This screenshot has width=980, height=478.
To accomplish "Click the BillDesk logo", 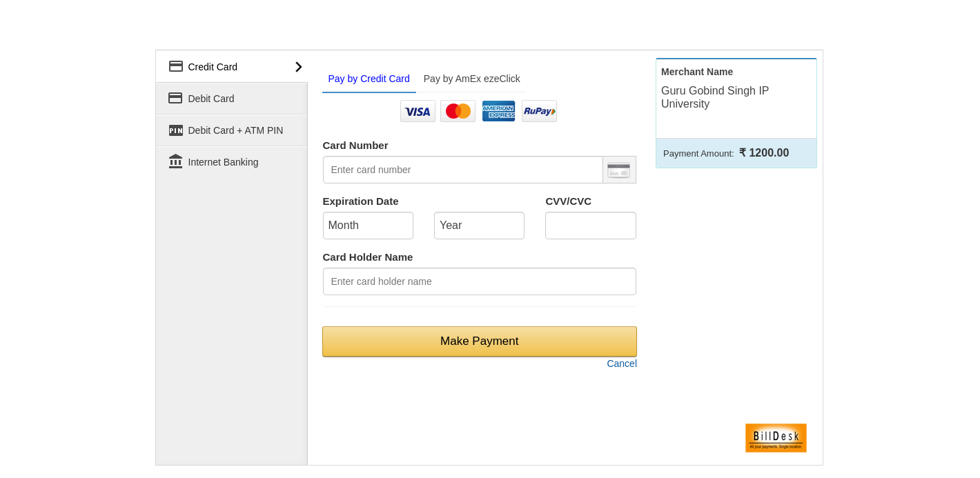I will (776, 438).
